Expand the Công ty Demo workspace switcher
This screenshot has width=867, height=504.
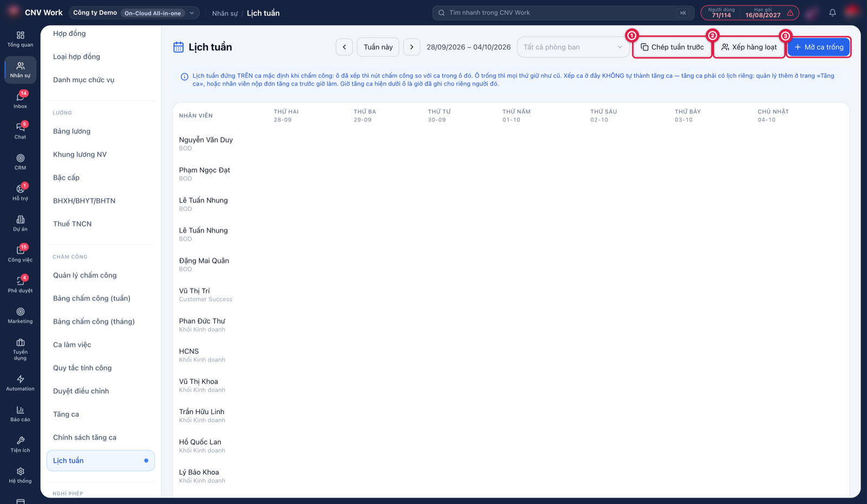pyautogui.click(x=134, y=12)
